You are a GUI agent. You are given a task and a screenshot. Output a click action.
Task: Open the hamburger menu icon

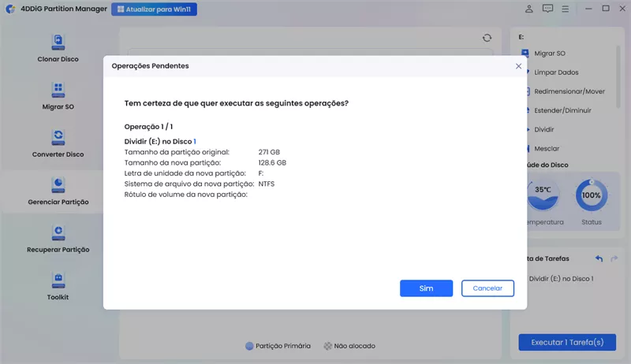point(566,9)
